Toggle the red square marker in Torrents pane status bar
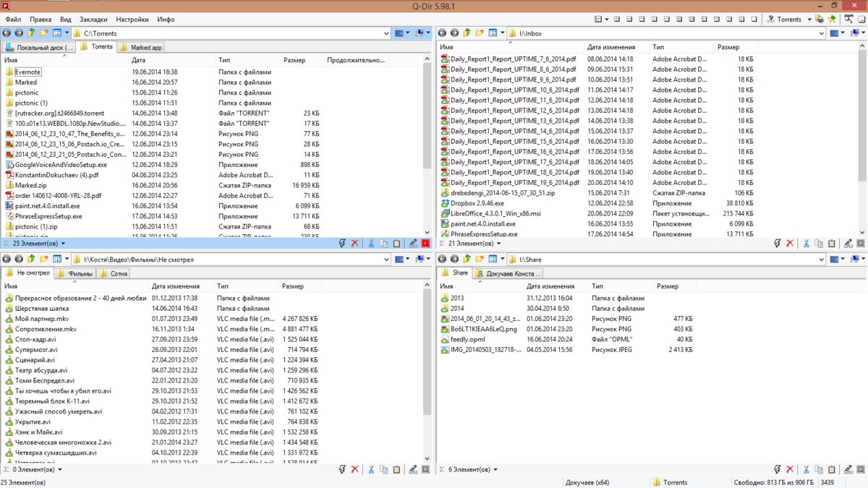 [425, 244]
